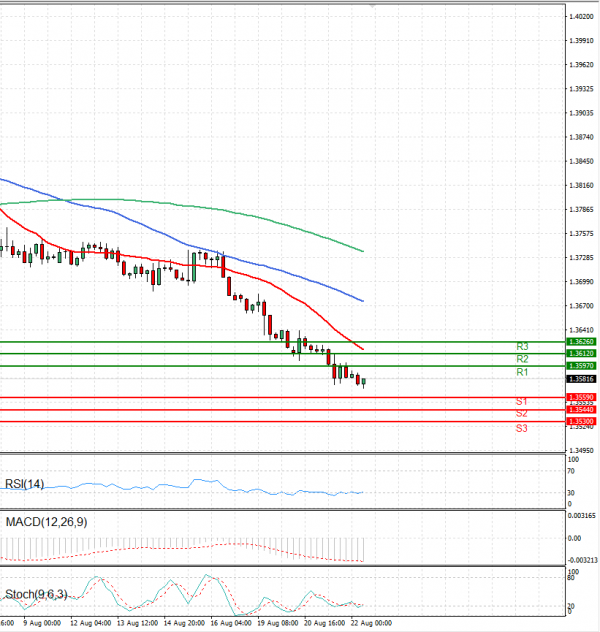Image resolution: width=600 pixels, height=632 pixels.
Task: Click the 1.38160 price axis value
Action: (x=581, y=185)
